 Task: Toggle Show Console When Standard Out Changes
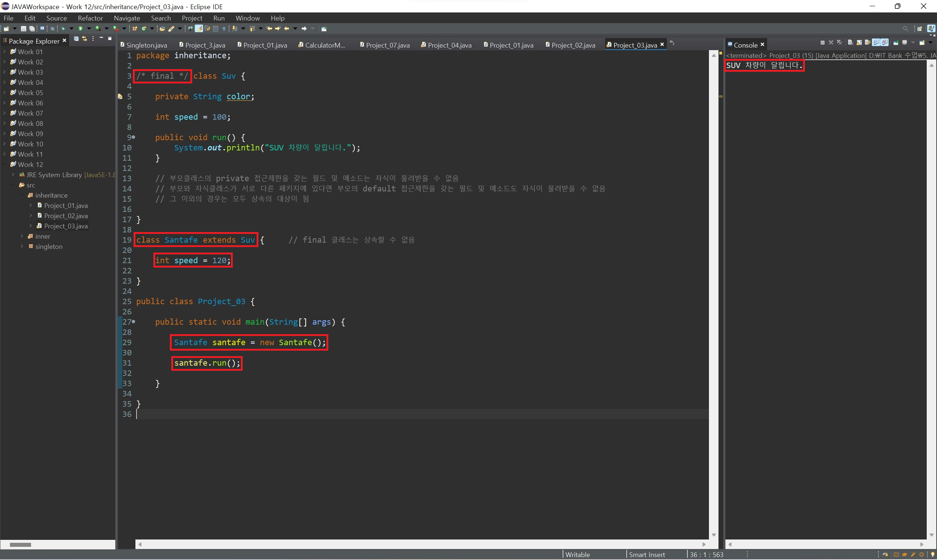(x=876, y=43)
